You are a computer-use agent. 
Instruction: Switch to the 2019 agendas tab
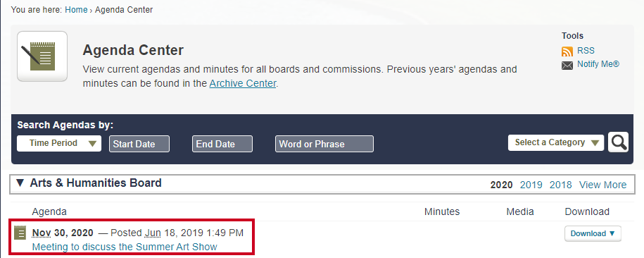click(x=531, y=185)
